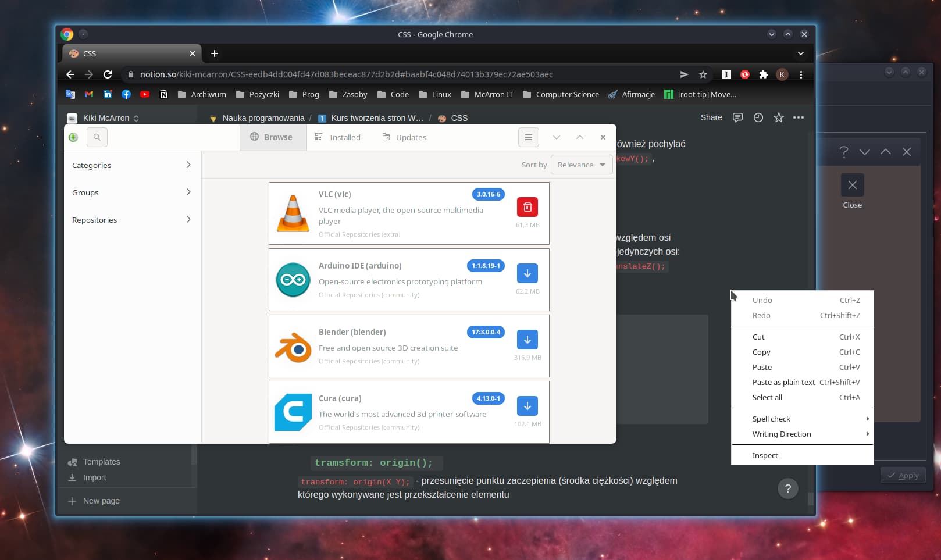Screen dimensions: 941x560
Task: Remove VLC with red trash button
Action: (527, 207)
